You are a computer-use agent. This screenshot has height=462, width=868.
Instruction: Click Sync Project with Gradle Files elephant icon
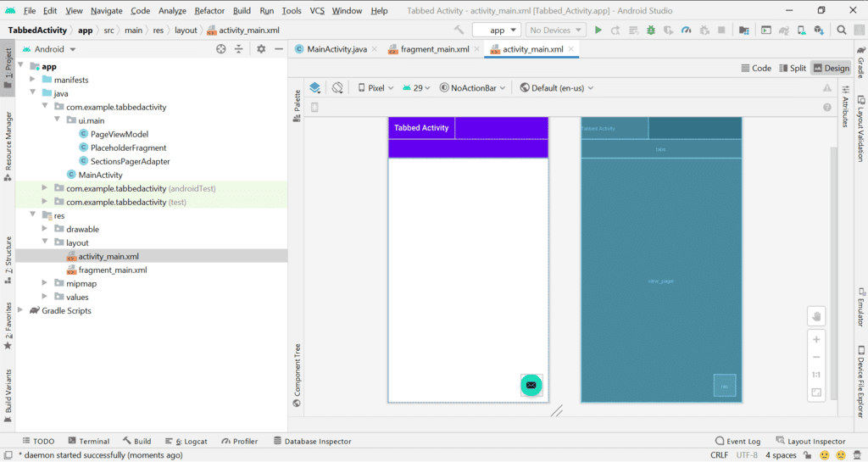coord(784,30)
